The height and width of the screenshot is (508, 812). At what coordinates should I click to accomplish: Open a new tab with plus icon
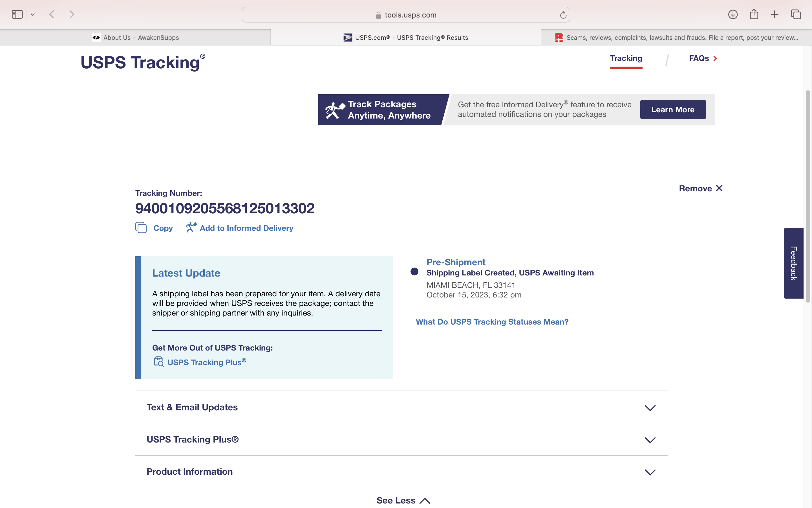(775, 14)
